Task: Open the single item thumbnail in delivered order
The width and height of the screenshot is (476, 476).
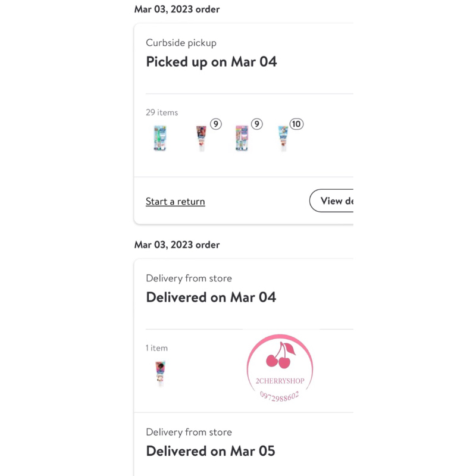Action: (159, 374)
